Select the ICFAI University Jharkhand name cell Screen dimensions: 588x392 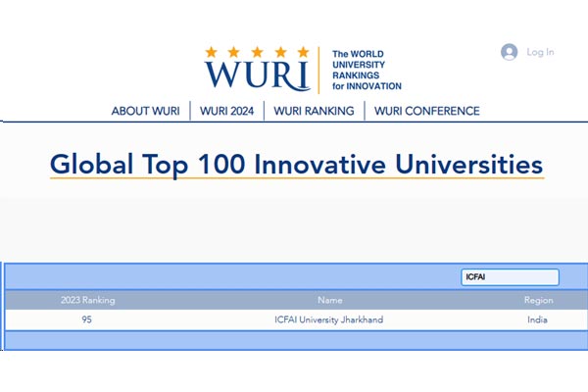[x=329, y=319]
